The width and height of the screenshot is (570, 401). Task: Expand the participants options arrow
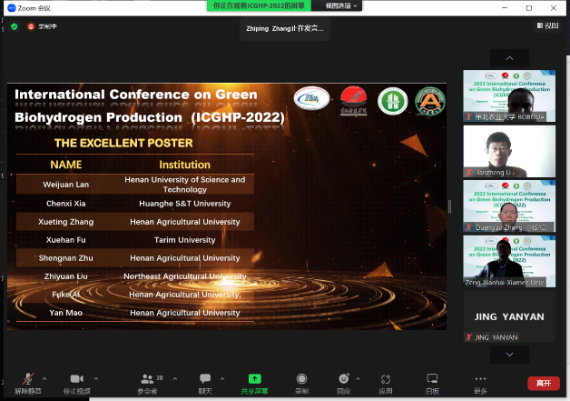click(175, 379)
